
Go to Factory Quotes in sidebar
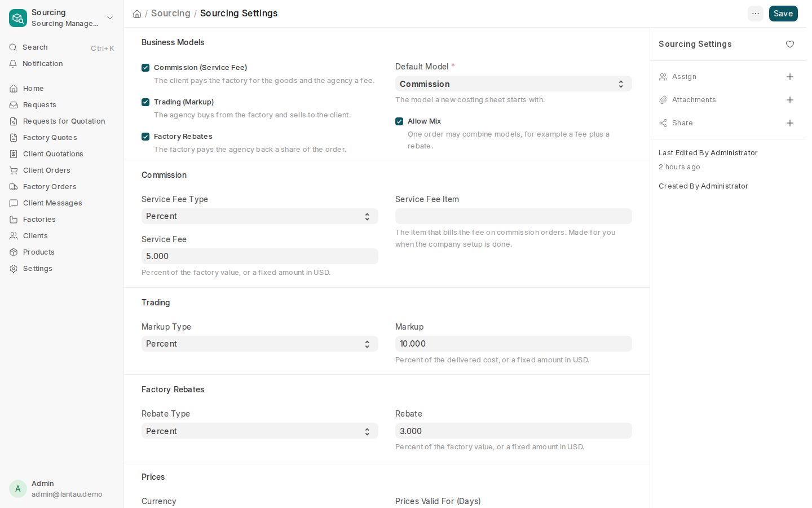pos(61,138)
